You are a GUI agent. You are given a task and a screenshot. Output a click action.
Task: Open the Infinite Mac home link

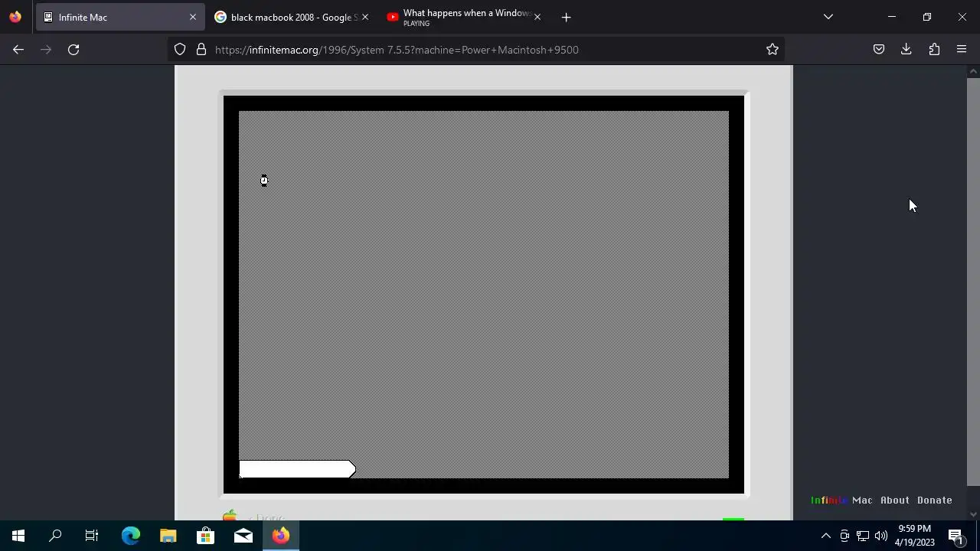tap(841, 500)
